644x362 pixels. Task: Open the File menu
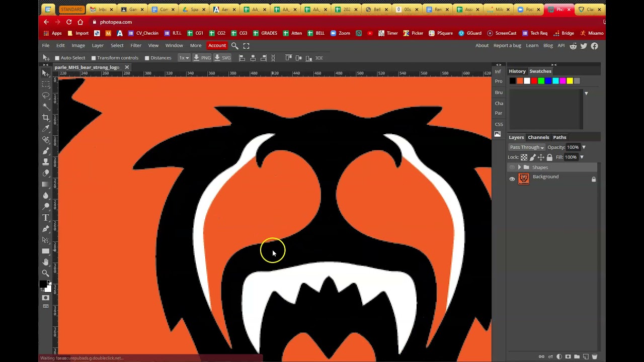pos(46,46)
